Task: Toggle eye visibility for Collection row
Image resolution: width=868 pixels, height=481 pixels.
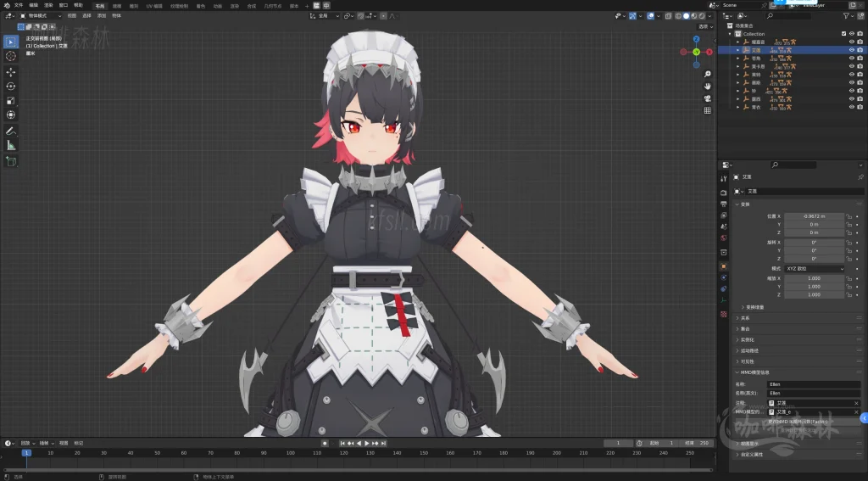Action: [851, 34]
